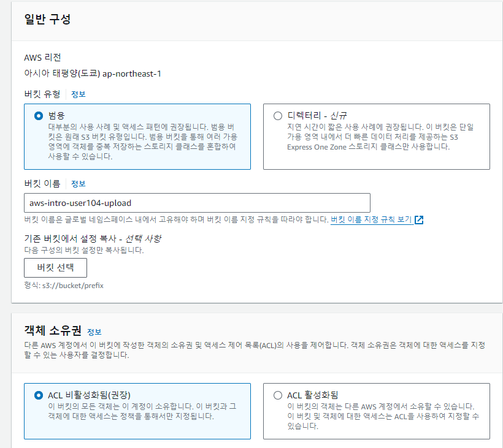Click the external link icon after naming rules
The width and height of the screenshot is (503, 448).
[x=419, y=220]
